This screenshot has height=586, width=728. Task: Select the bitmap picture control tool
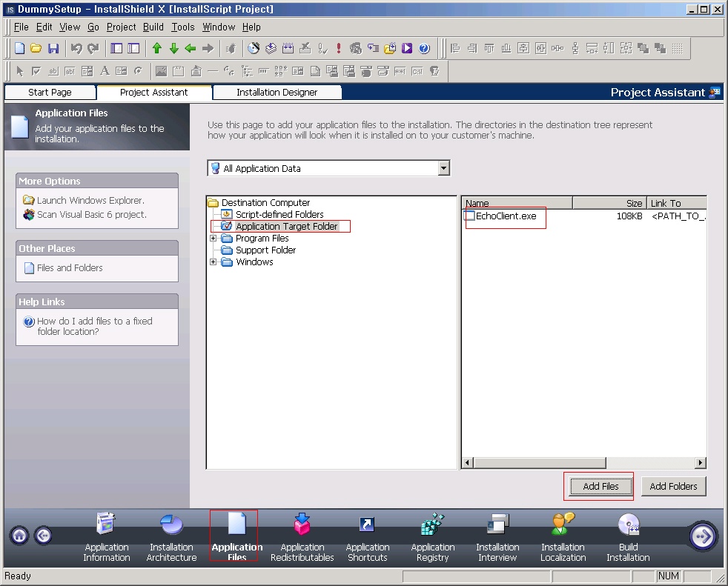(x=161, y=71)
